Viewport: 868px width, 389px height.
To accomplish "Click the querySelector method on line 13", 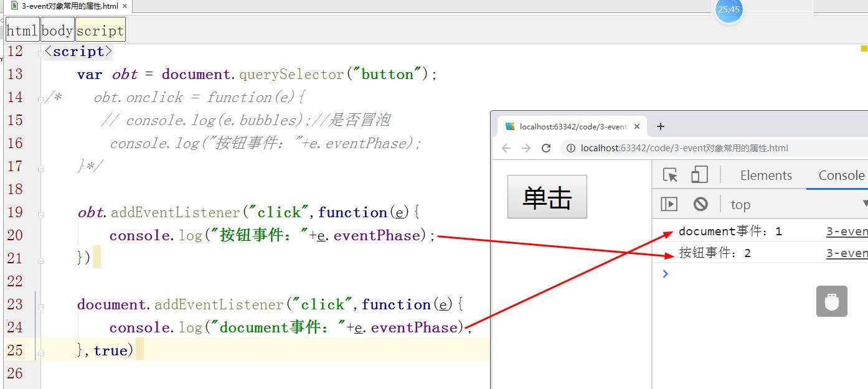I will click(291, 75).
